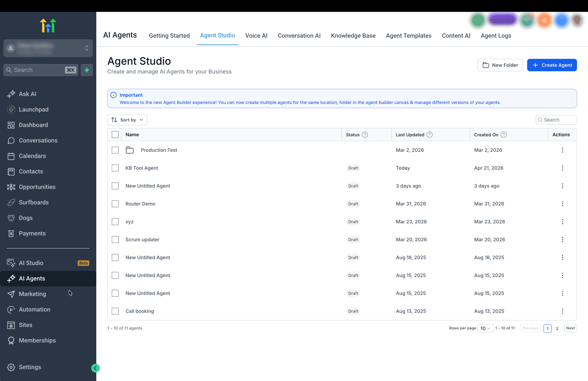Open actions menu for xyz agent
588x381 pixels.
(563, 222)
